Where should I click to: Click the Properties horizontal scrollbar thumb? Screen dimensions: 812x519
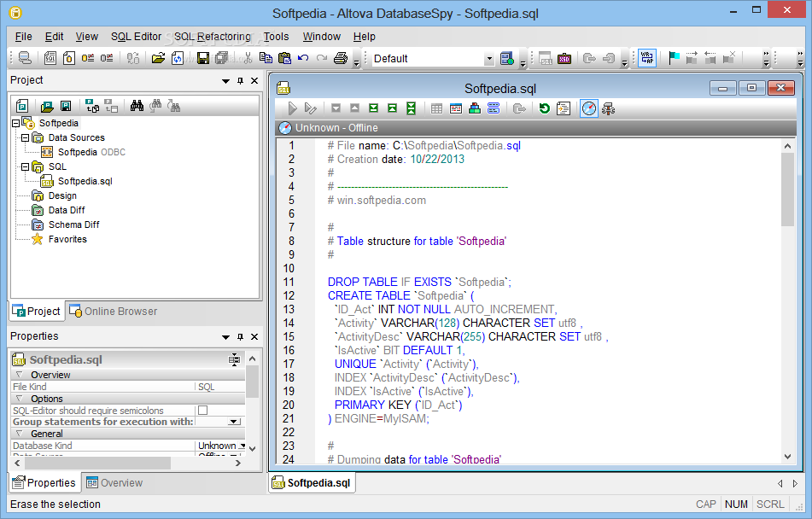[97, 463]
